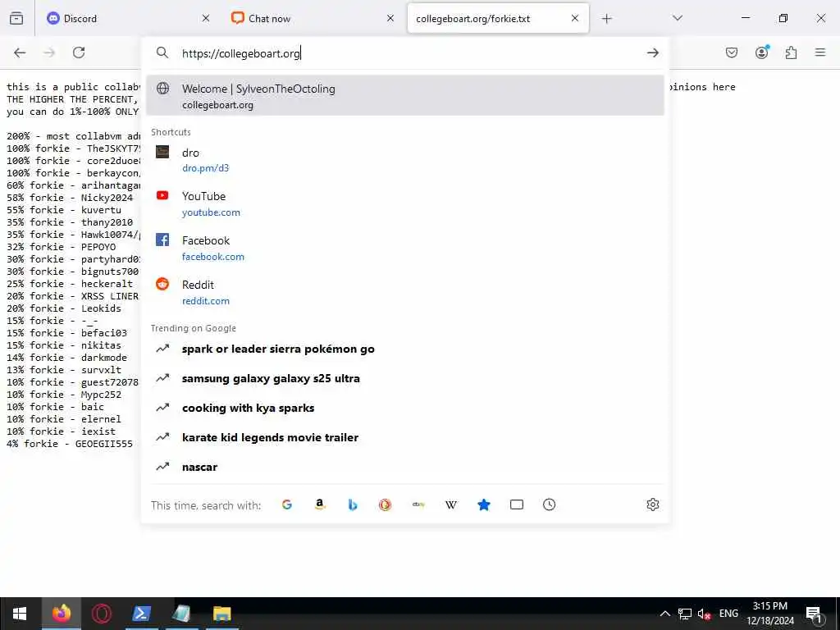The image size is (840, 630).
Task: Click the text '20% forkie - Leokids'
Action: (64, 308)
